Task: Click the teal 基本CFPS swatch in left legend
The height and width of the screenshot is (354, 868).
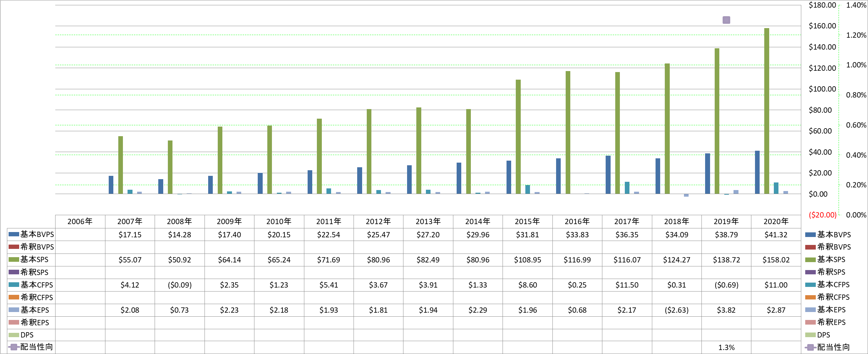Action: pyautogui.click(x=14, y=285)
